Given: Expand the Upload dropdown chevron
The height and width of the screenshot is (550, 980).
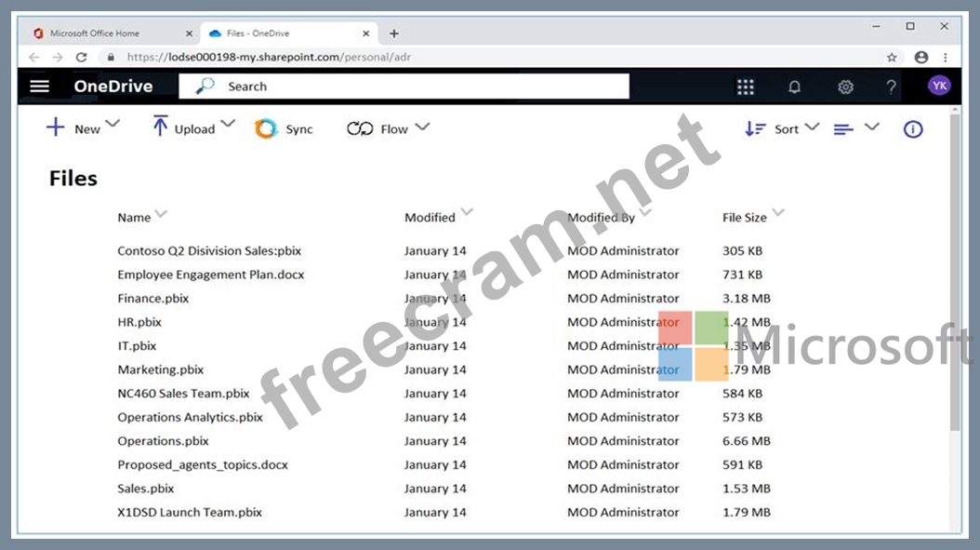Looking at the screenshot, I should point(228,124).
